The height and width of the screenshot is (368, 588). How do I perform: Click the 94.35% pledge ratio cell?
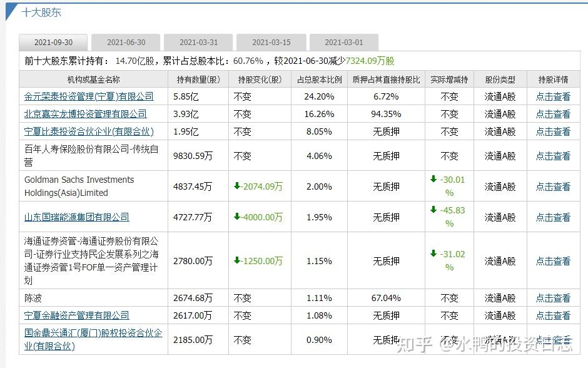[x=386, y=114]
